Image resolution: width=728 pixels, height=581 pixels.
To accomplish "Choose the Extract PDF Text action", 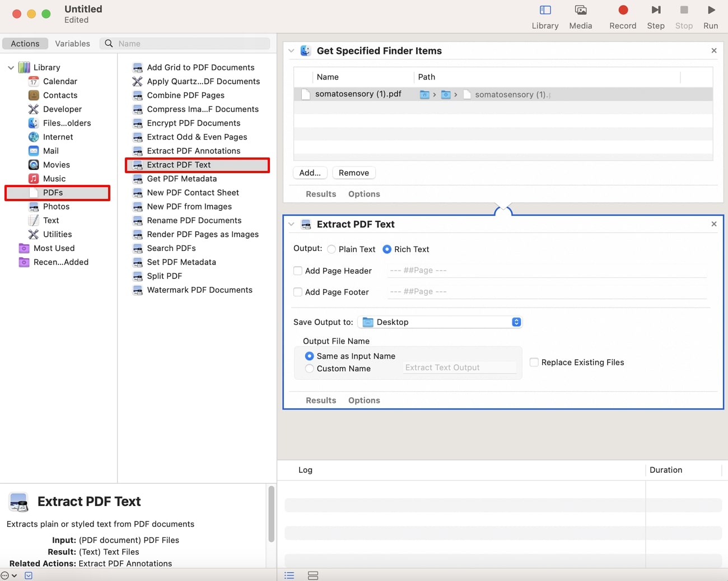I will pos(197,165).
